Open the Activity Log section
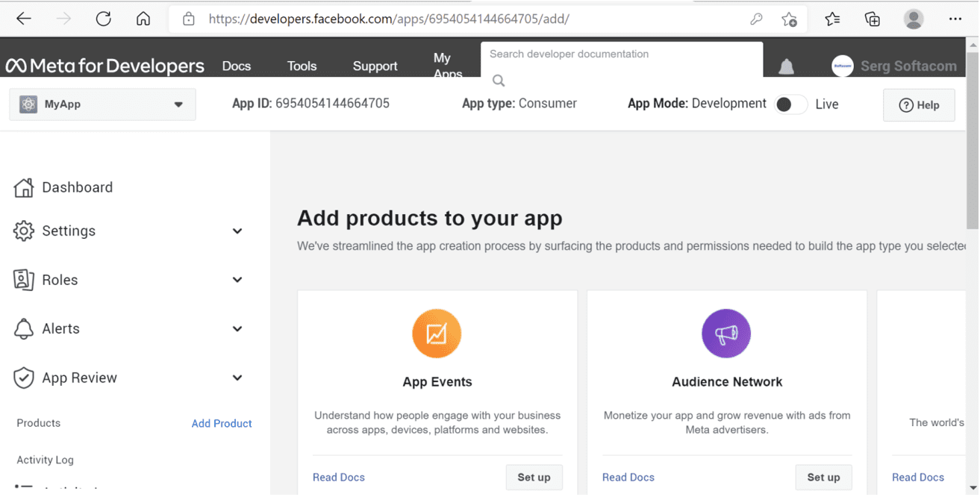 tap(46, 460)
